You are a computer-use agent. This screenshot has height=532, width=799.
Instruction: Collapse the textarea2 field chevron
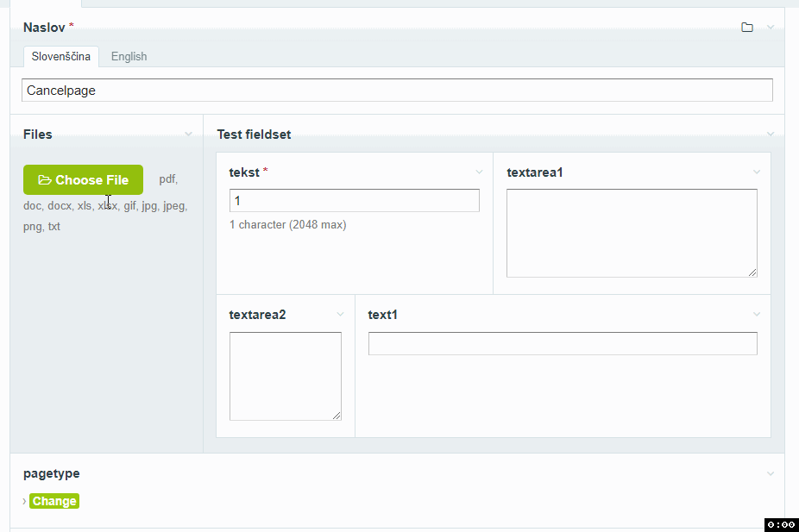click(340, 315)
